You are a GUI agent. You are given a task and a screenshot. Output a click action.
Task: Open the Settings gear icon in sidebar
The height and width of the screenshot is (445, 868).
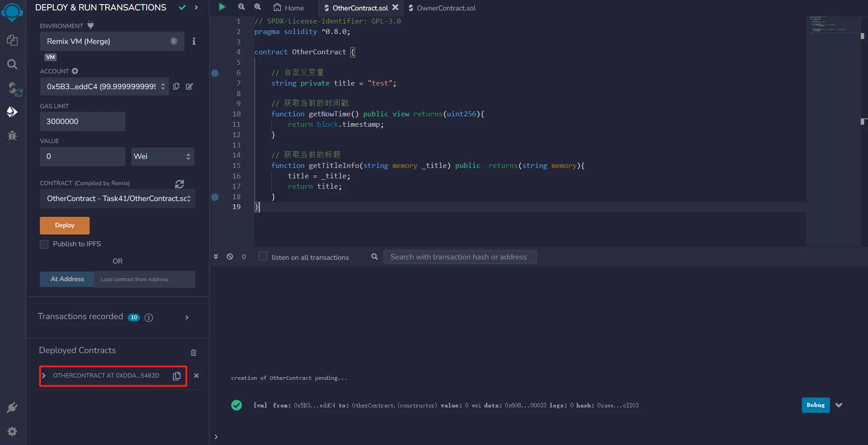(x=12, y=431)
